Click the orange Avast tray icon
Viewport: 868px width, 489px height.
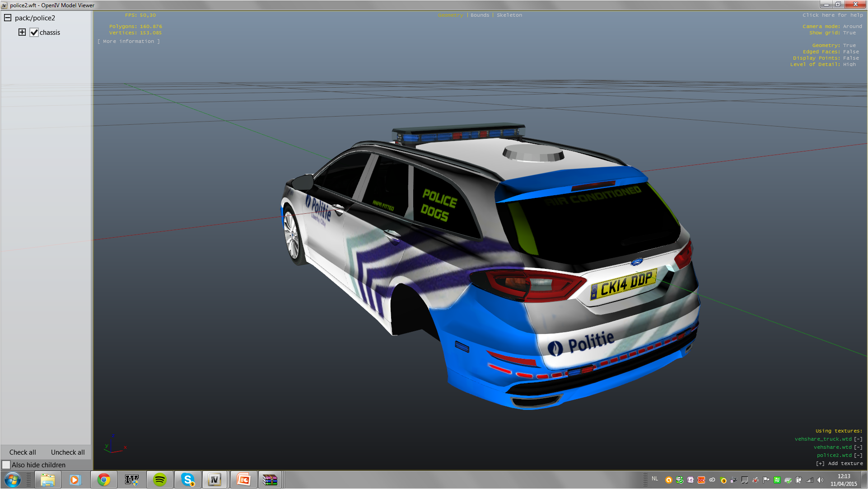click(669, 480)
